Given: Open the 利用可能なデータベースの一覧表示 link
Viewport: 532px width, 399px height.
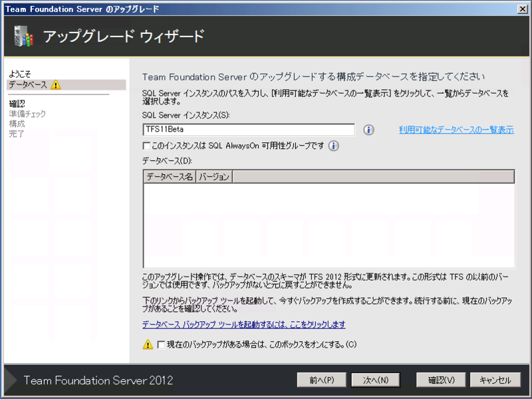Looking at the screenshot, I should (x=456, y=130).
